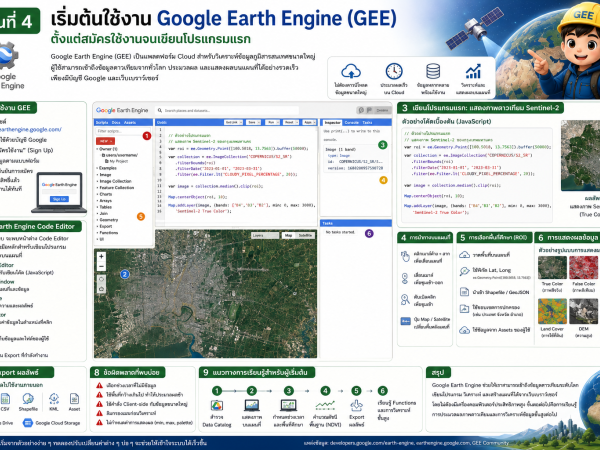Click the blue Sign Up button on the laptop
The height and width of the screenshot is (450, 600).
click(x=59, y=199)
